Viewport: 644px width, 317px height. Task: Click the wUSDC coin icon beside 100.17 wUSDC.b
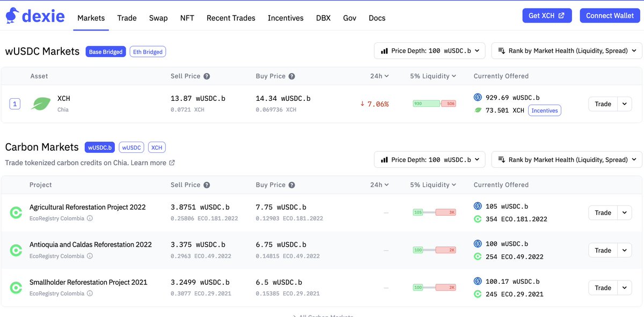[478, 281]
